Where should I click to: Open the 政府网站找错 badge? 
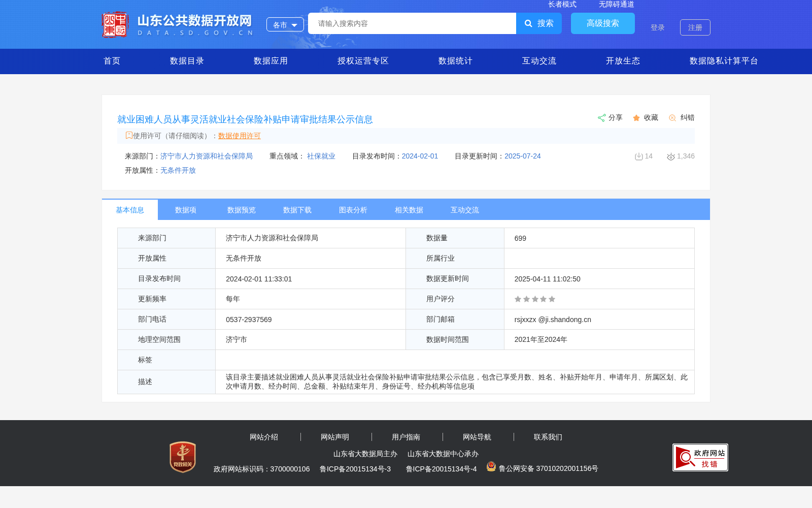[700, 457]
